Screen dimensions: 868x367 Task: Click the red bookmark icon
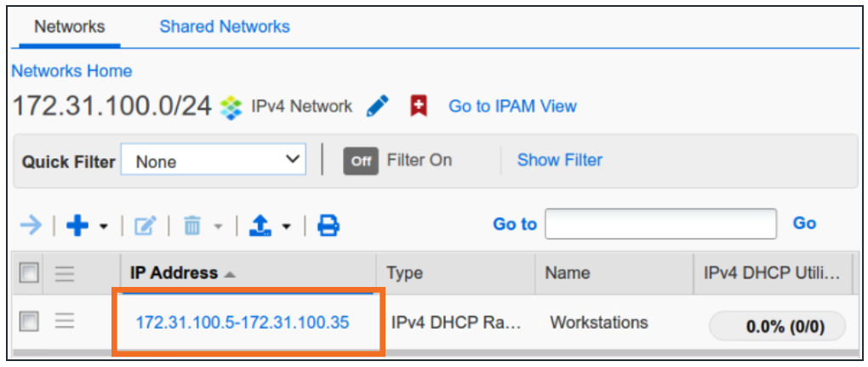tap(418, 106)
